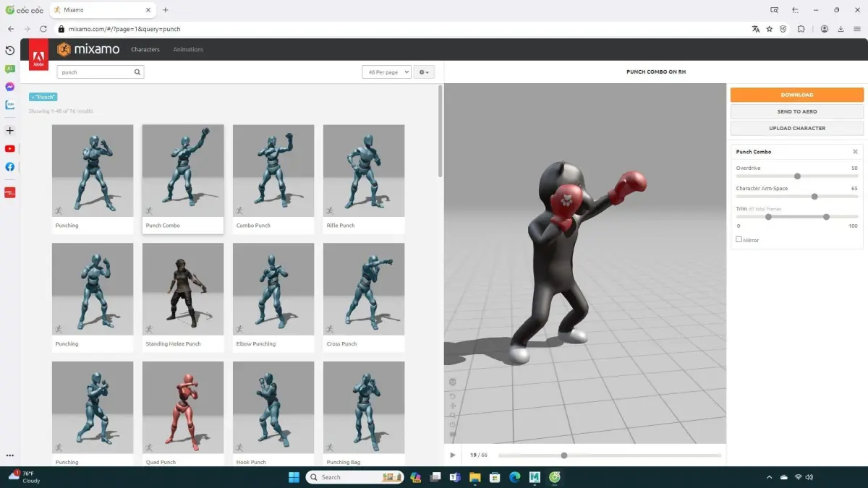Click the UPLOAD CHARACTER button

tap(796, 128)
